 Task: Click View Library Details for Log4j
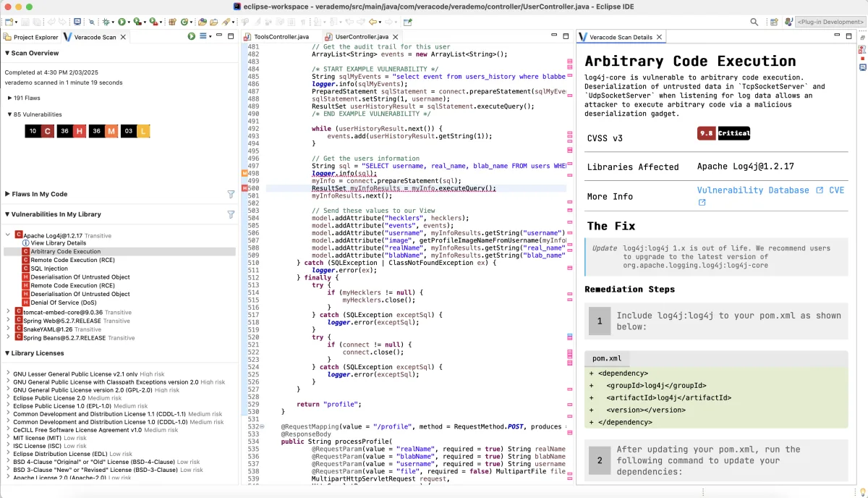click(59, 243)
